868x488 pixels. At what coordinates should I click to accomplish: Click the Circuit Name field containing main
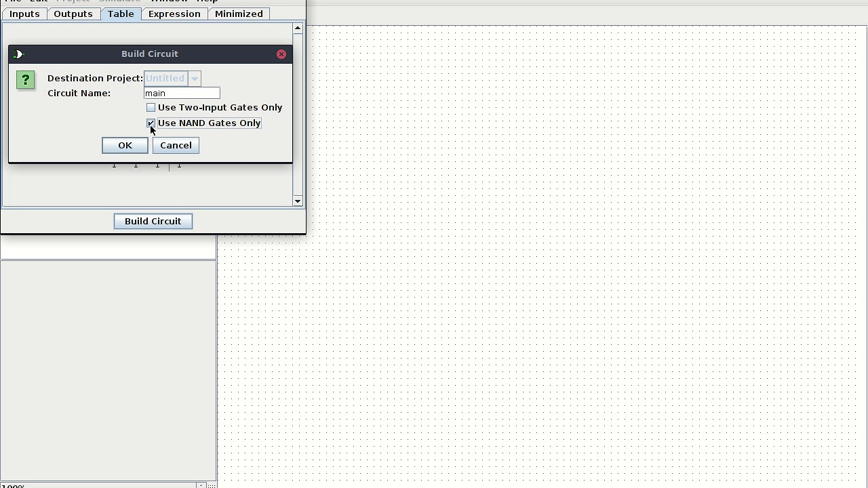coord(182,93)
